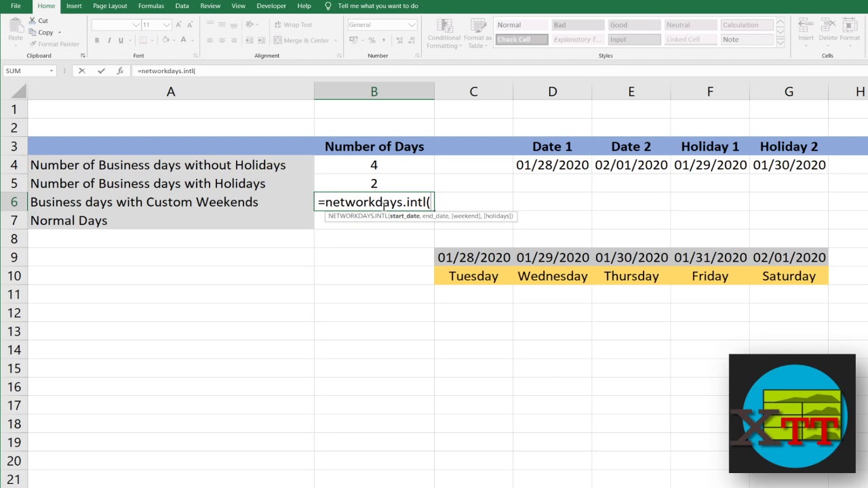Click the Copy icon in Clipboard group
Viewport: 868px width, 488px height.
(33, 33)
